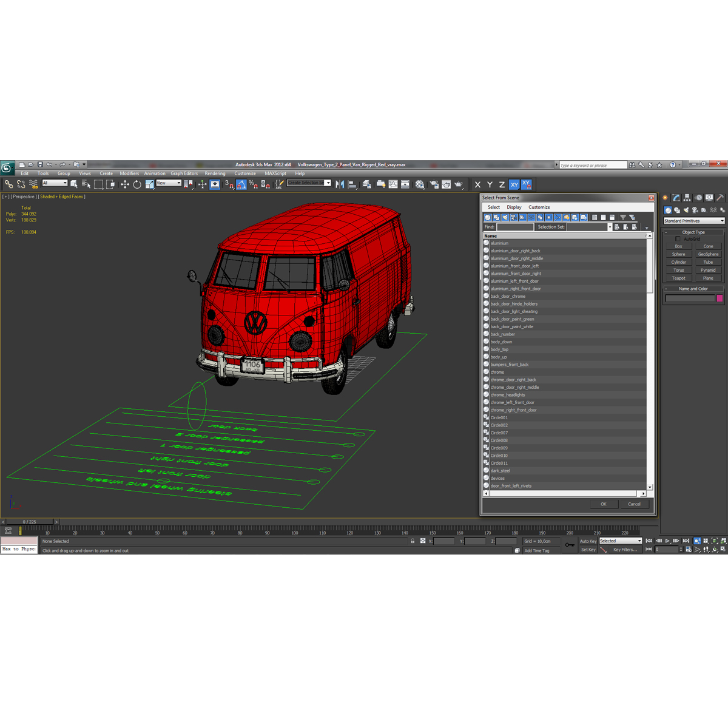Select chrome_headlights in the list

[508, 395]
